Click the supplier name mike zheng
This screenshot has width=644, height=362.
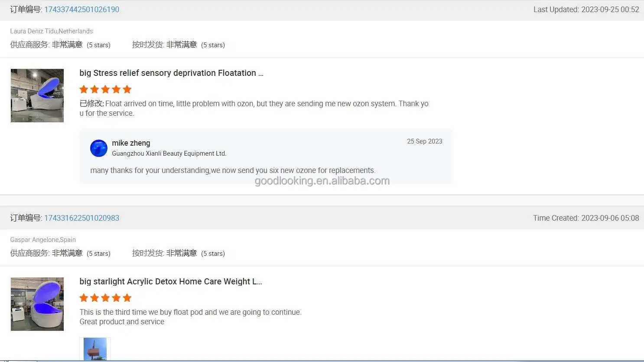pyautogui.click(x=131, y=143)
